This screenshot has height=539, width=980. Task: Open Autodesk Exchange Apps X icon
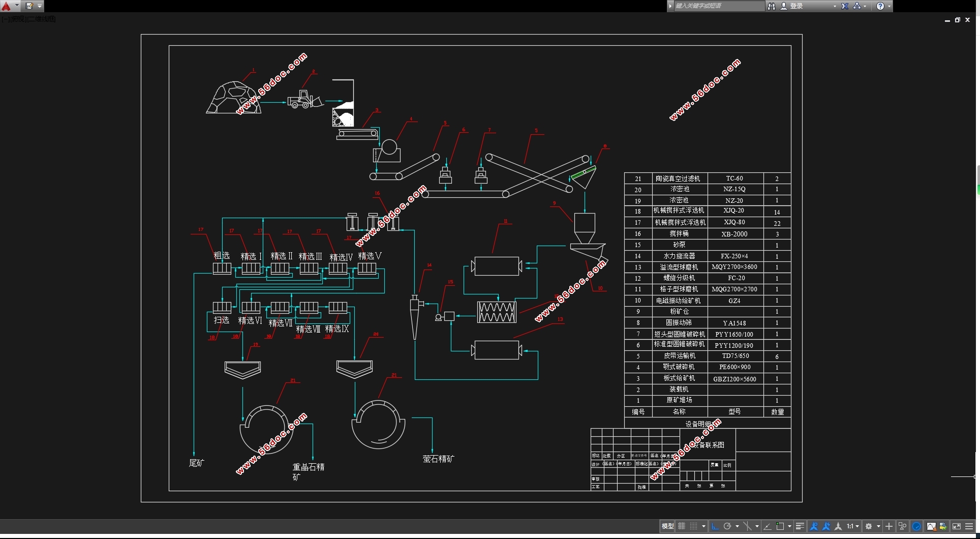point(844,6)
